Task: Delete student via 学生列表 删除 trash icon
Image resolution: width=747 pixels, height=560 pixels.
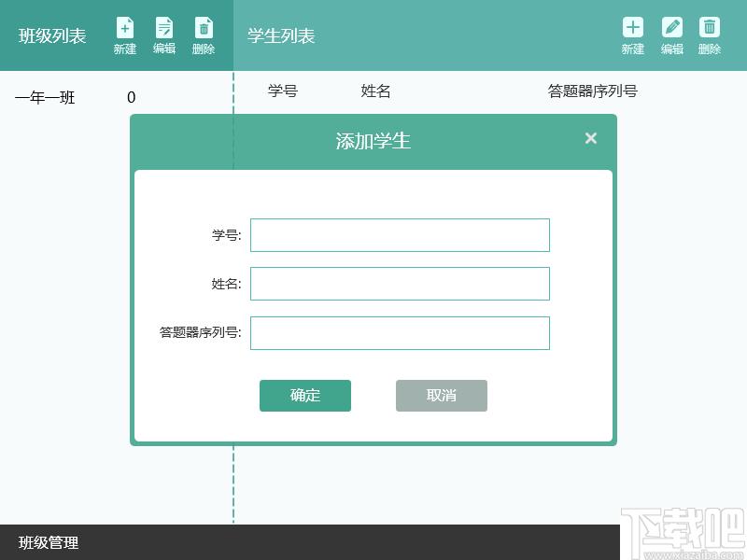Action: coord(710,35)
